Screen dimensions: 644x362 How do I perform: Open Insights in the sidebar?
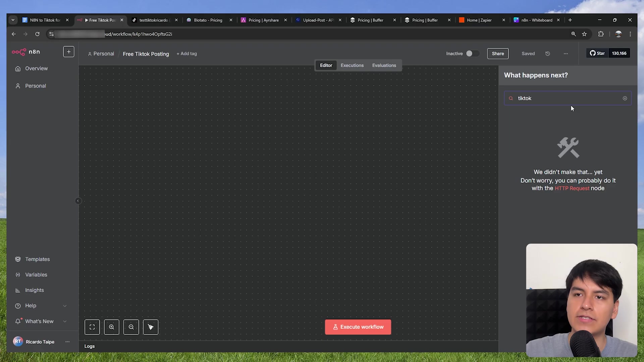[x=34, y=290]
